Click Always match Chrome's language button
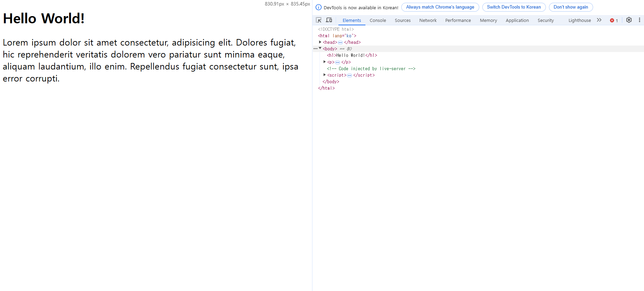Screen dimensions: 644x291 (440, 7)
